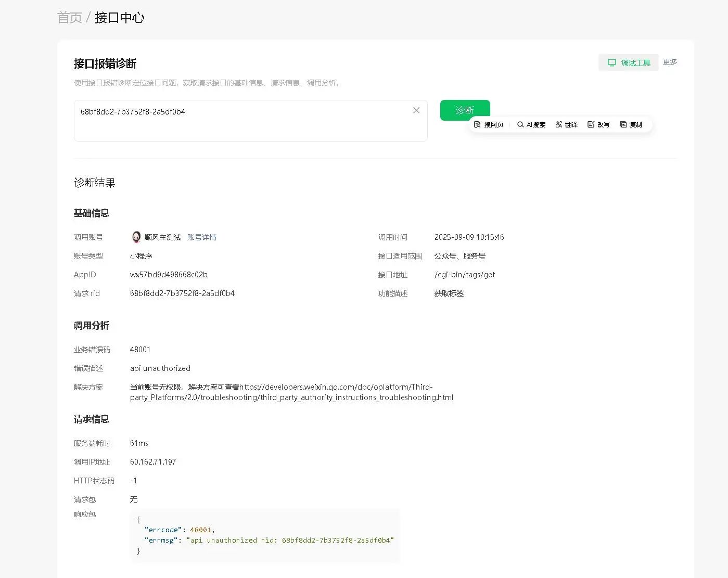Image resolution: width=728 pixels, height=578 pixels.
Task: Click the 基础信息 section heading
Action: click(92, 213)
